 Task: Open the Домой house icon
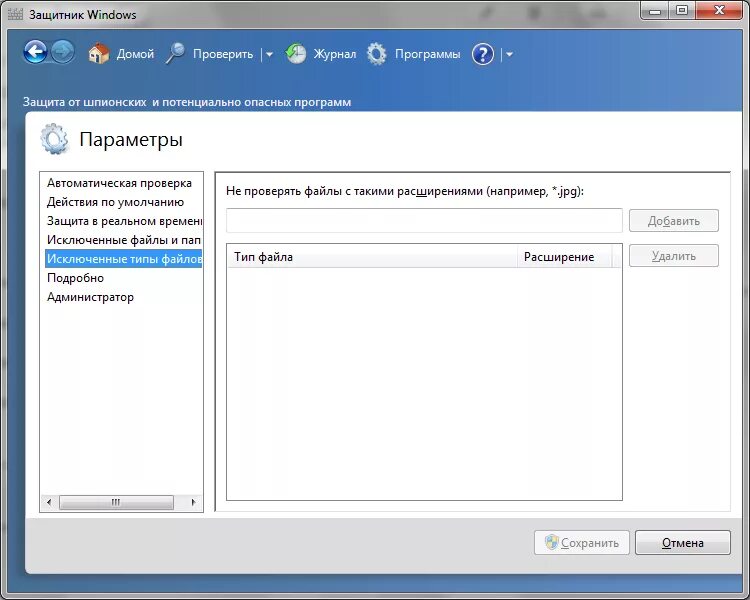pos(99,54)
